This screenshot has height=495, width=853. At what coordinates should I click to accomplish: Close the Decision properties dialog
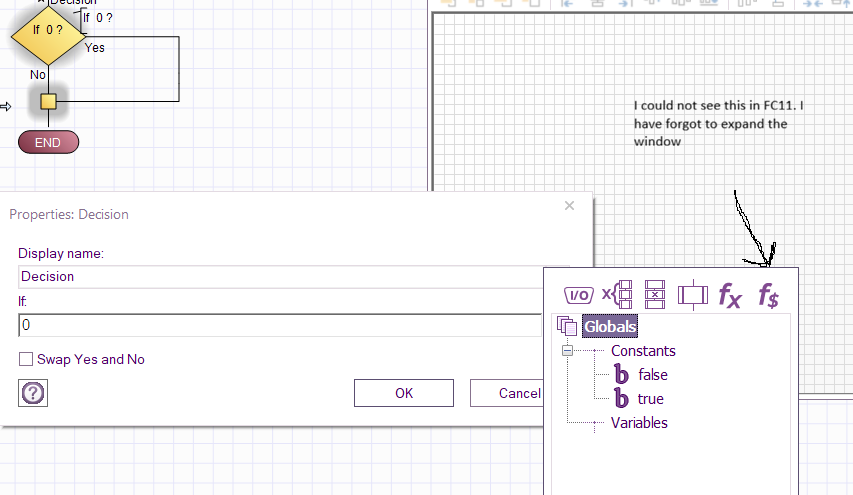pyautogui.click(x=569, y=206)
